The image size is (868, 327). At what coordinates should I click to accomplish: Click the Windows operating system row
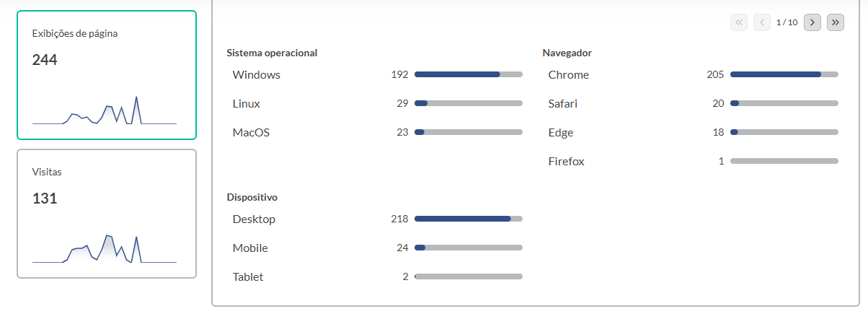257,75
